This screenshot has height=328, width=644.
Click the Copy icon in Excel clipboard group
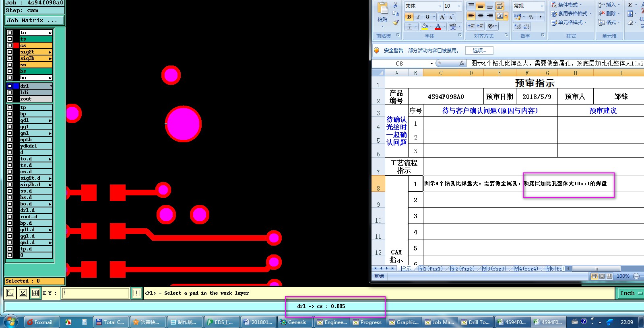pyautogui.click(x=395, y=13)
